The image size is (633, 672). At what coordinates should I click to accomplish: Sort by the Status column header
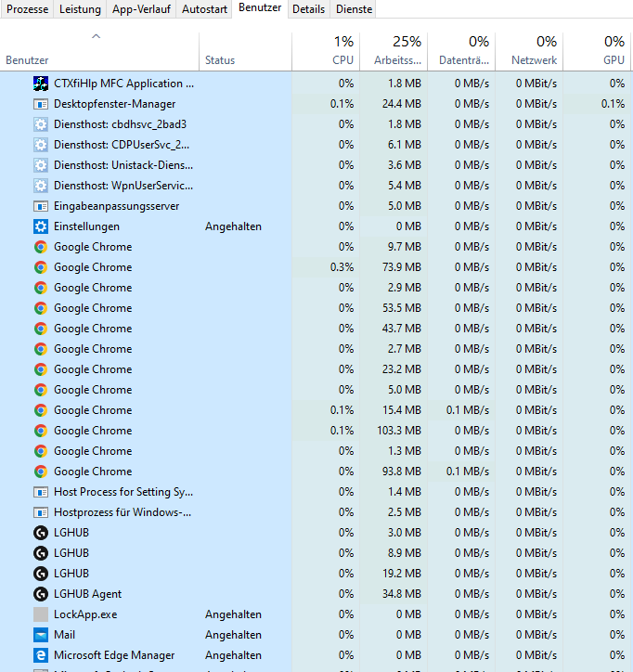coord(246,51)
